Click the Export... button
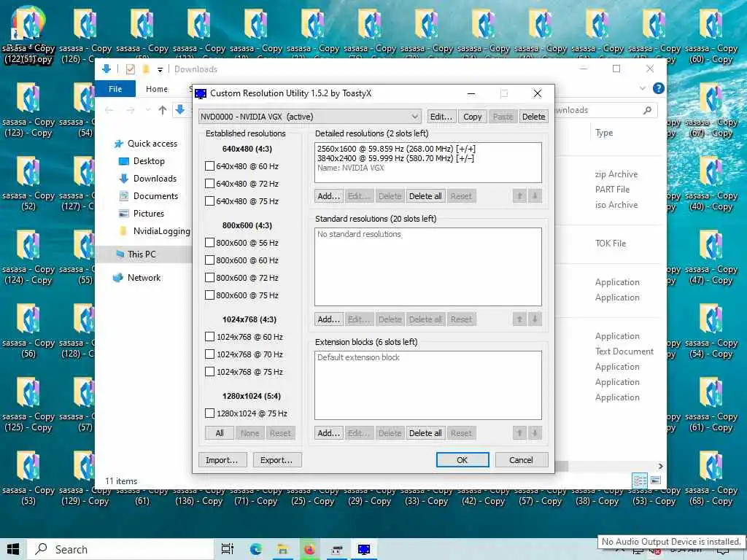The width and height of the screenshot is (747, 560). tap(276, 460)
